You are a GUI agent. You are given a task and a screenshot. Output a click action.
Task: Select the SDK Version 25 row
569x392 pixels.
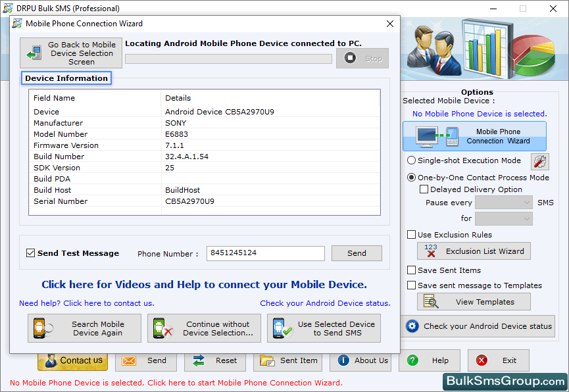(x=205, y=168)
